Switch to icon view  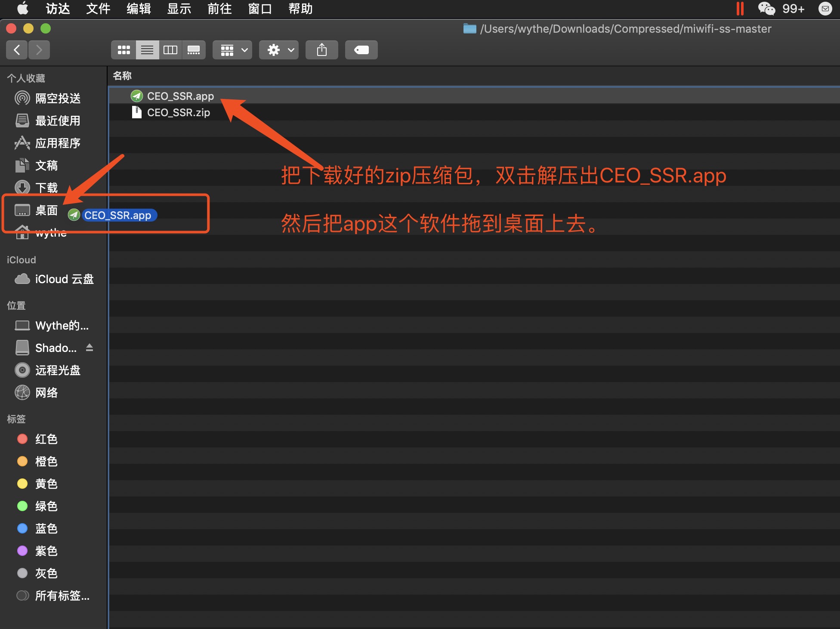[124, 50]
